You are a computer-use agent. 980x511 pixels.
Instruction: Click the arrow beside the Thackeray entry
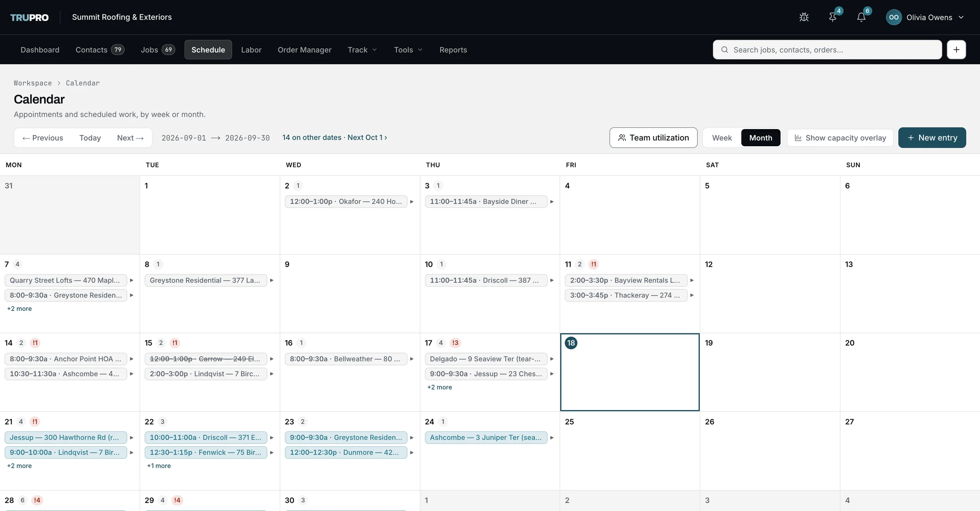click(692, 295)
